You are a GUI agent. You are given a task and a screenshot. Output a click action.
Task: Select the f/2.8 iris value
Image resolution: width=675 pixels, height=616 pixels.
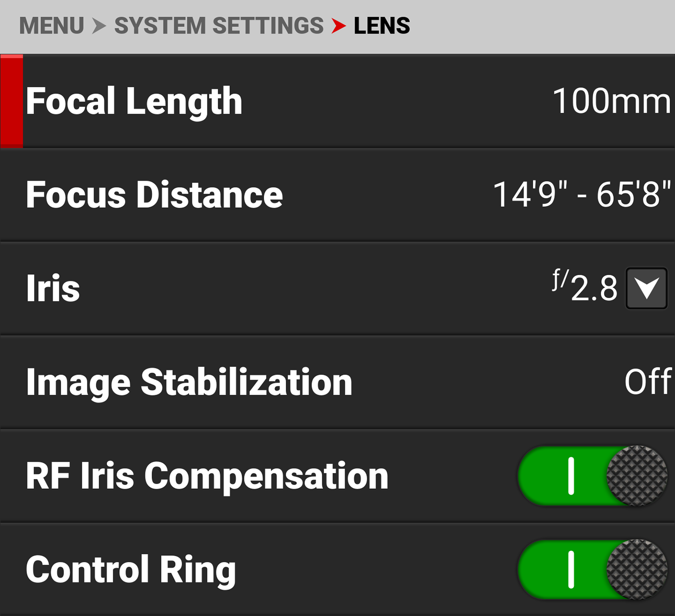(585, 287)
